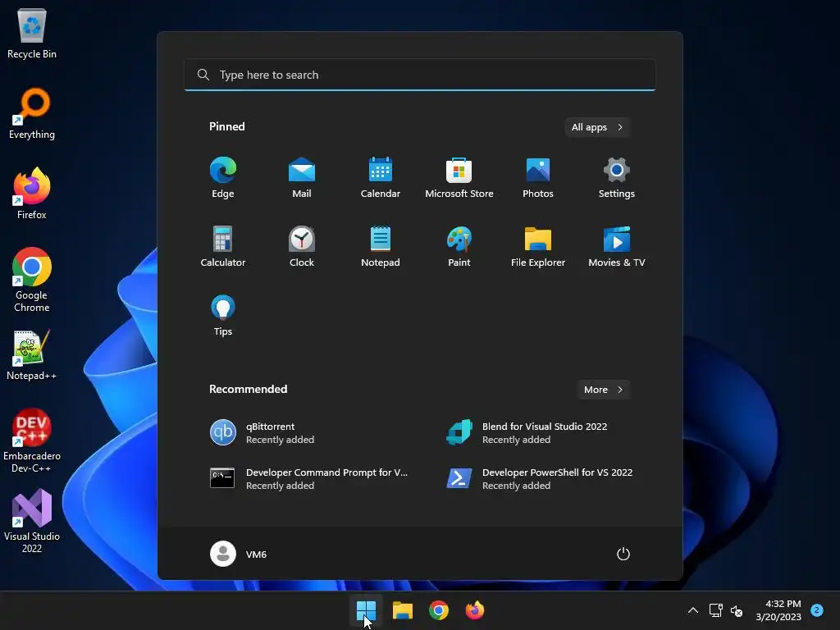Launch the Mail app

point(302,178)
